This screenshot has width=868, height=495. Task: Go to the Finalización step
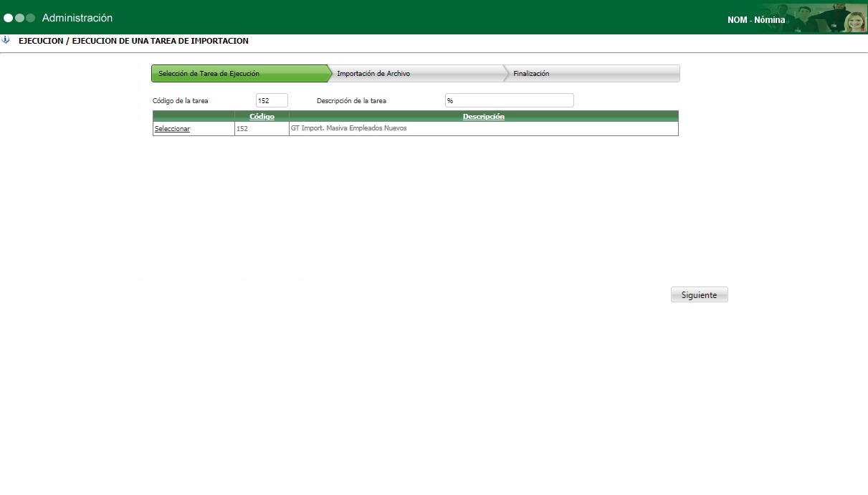tap(592, 74)
